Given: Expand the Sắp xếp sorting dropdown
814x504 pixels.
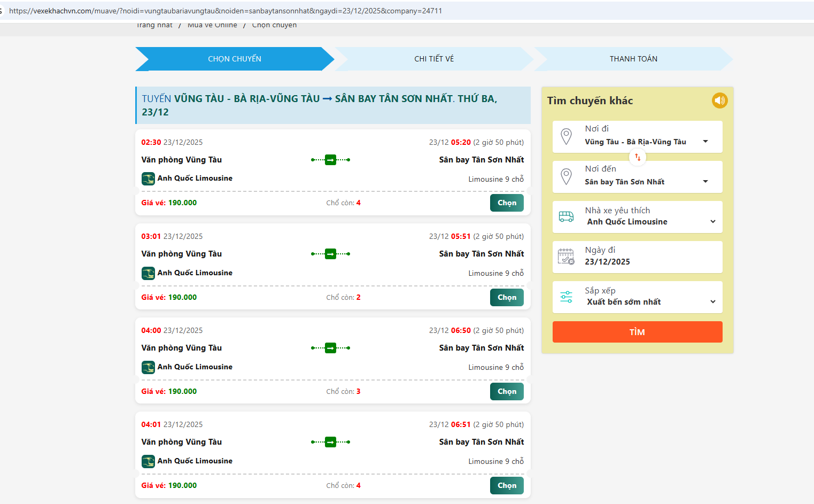Looking at the screenshot, I should [712, 302].
